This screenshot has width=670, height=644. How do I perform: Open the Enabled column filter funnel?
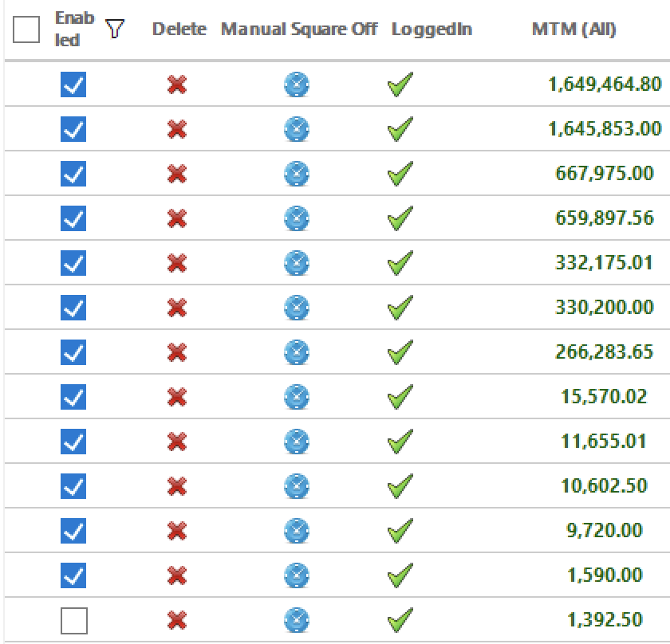pyautogui.click(x=115, y=29)
